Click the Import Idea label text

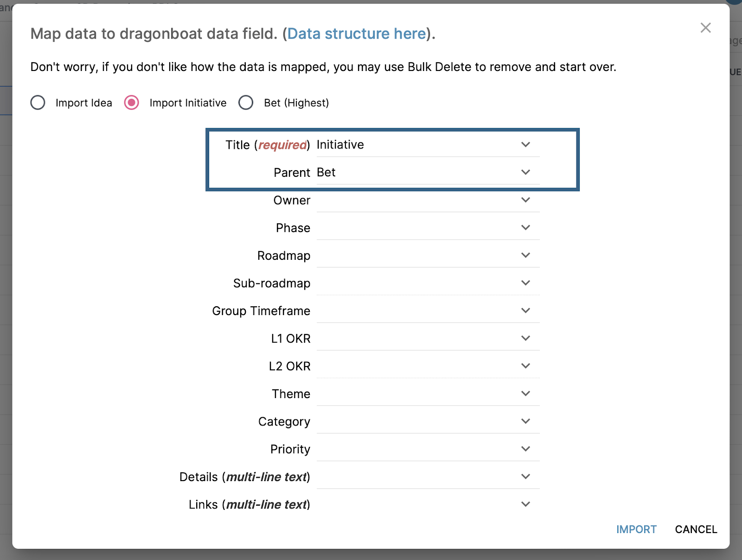84,103
